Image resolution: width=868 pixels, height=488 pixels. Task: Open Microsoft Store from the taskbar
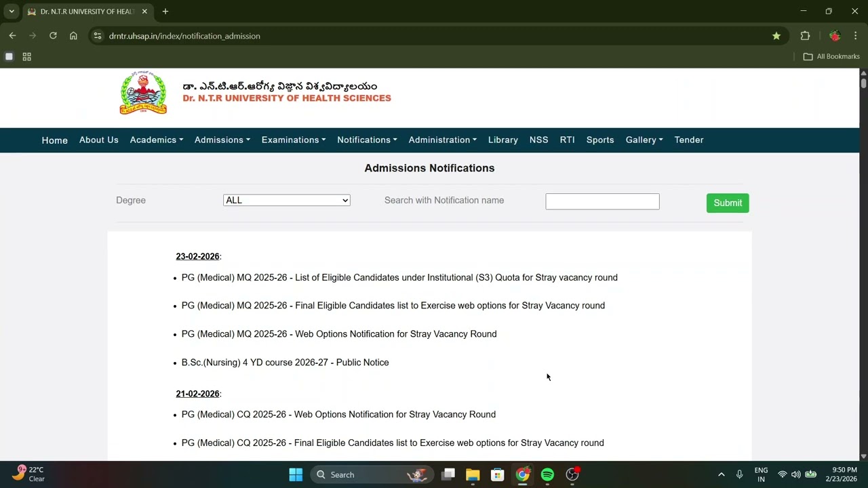(498, 474)
